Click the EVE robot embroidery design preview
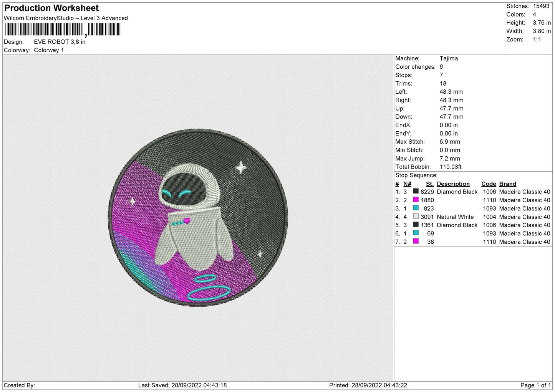This screenshot has width=555, height=392. (x=198, y=218)
